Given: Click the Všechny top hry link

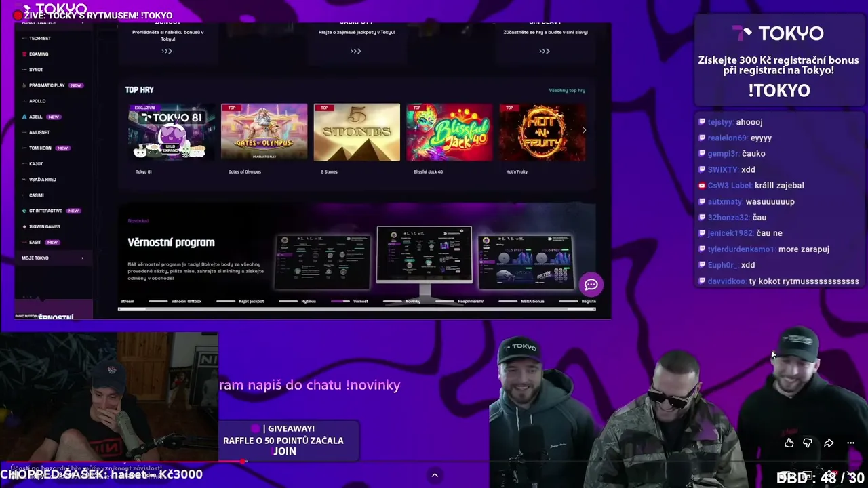Looking at the screenshot, I should pos(567,90).
